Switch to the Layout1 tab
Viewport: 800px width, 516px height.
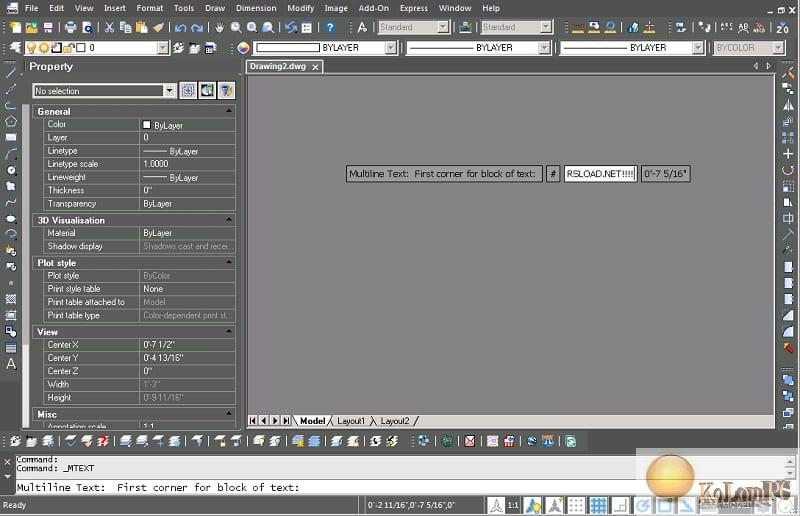tap(351, 421)
